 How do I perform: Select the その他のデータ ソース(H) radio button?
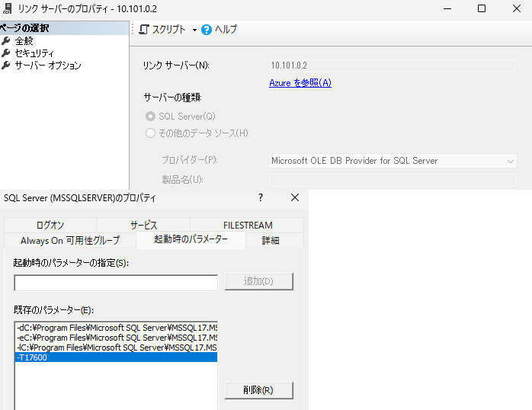click(x=150, y=133)
